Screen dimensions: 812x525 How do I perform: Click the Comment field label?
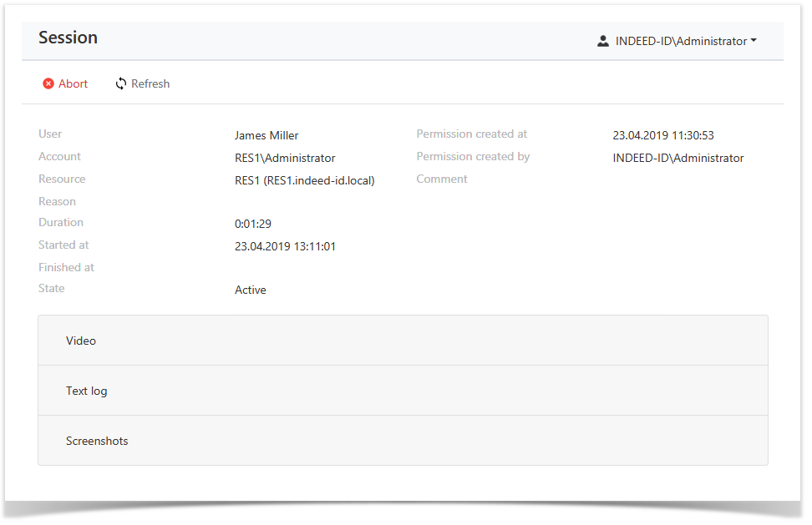442,179
